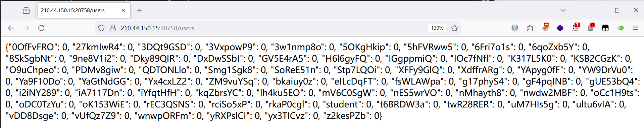The width and height of the screenshot is (644, 128).
Task: Click the round anime avatar account icon
Action: [515, 28]
